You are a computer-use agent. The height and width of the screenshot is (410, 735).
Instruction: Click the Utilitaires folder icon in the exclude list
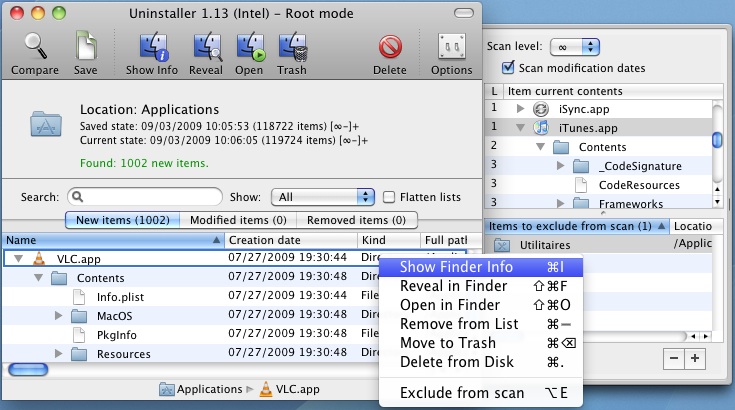pyautogui.click(x=502, y=245)
